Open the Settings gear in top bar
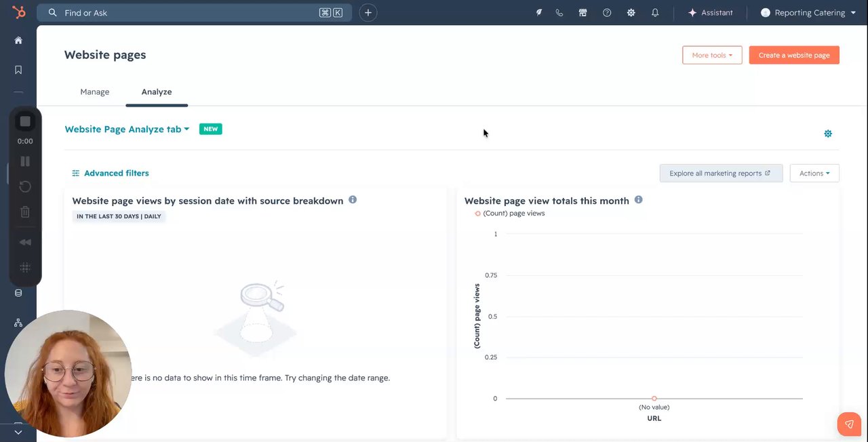 pos(631,13)
